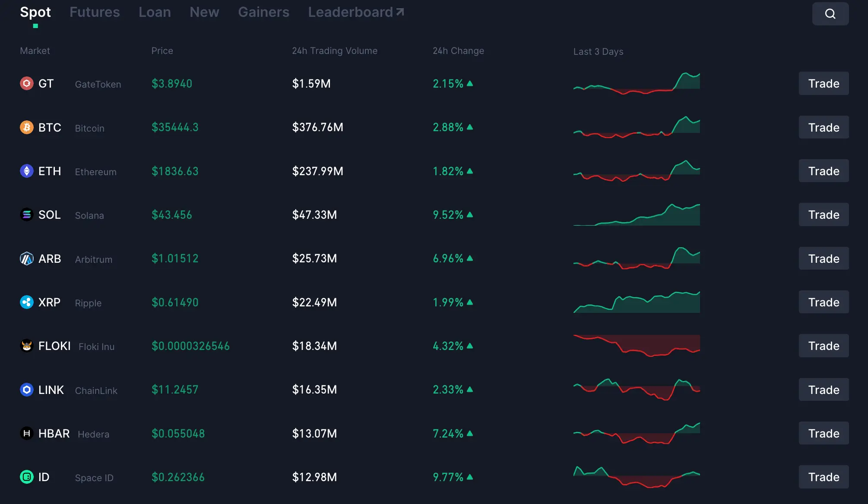The width and height of the screenshot is (868, 504).
Task: Click the Solana coin logo
Action: pyautogui.click(x=27, y=214)
